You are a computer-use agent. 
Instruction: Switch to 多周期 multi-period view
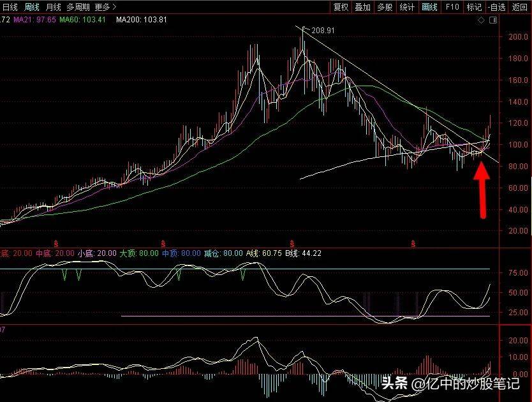[78, 7]
